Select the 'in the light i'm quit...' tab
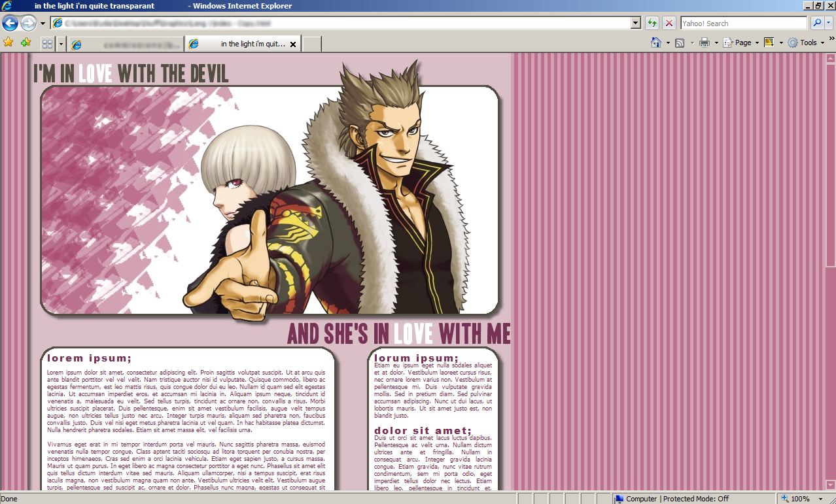This screenshot has width=836, height=504. 244,44
